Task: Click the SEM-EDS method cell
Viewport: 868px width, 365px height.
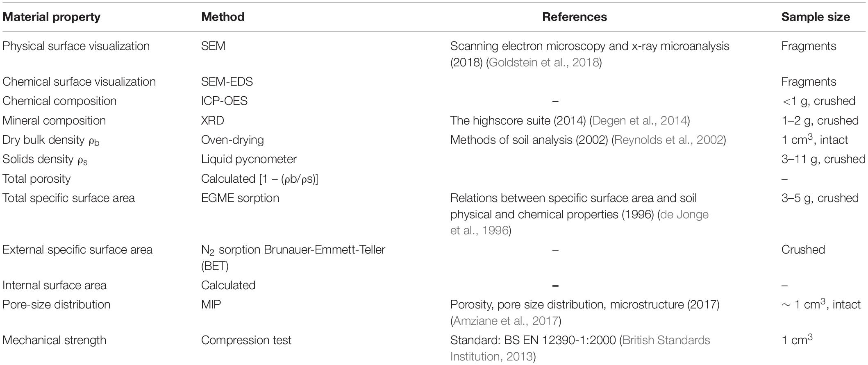Action: click(x=227, y=82)
